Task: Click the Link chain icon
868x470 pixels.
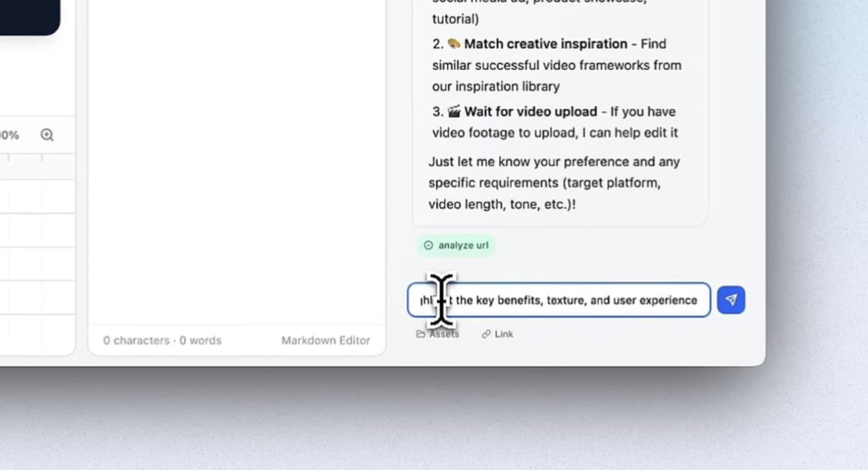Action: click(x=486, y=334)
